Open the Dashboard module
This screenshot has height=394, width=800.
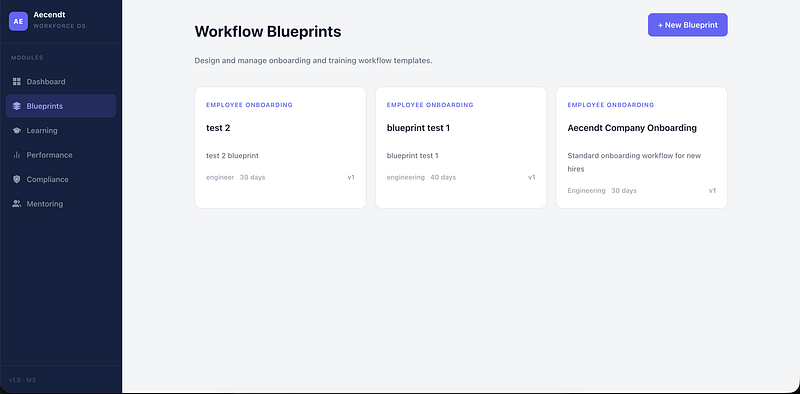(x=61, y=82)
